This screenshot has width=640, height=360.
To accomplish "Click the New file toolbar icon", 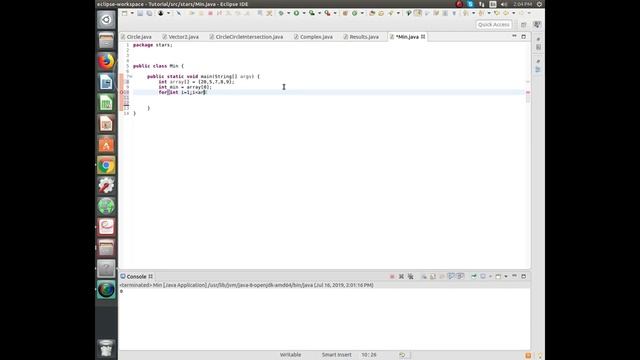I will pos(124,13).
